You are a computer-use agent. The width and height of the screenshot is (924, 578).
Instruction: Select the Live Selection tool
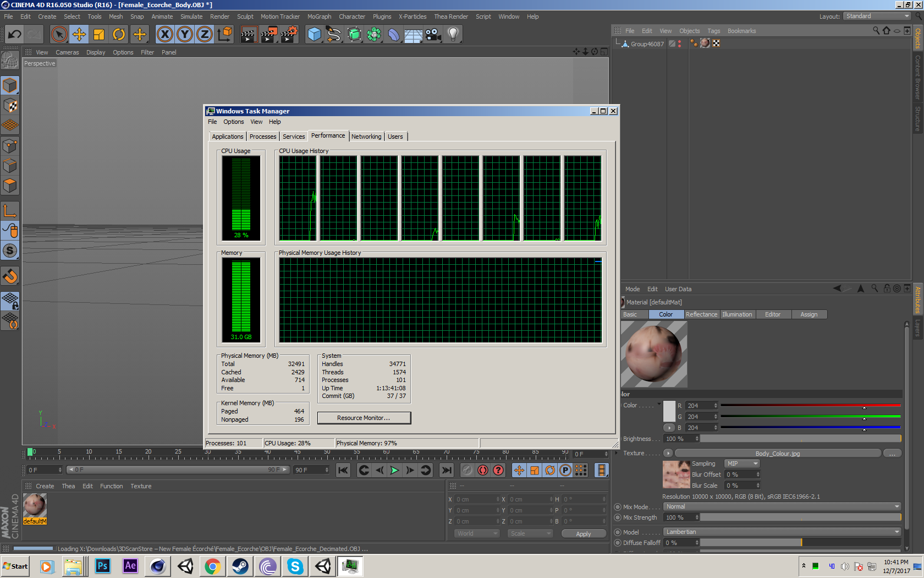click(59, 35)
